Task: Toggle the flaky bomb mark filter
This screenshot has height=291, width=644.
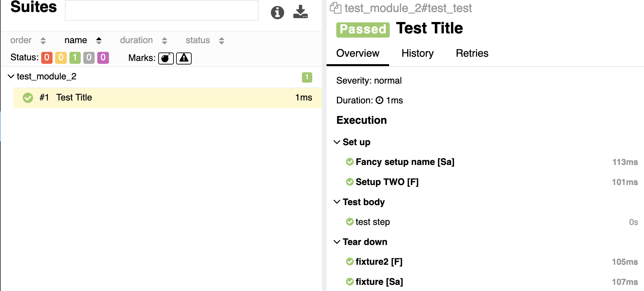Action: [x=166, y=58]
